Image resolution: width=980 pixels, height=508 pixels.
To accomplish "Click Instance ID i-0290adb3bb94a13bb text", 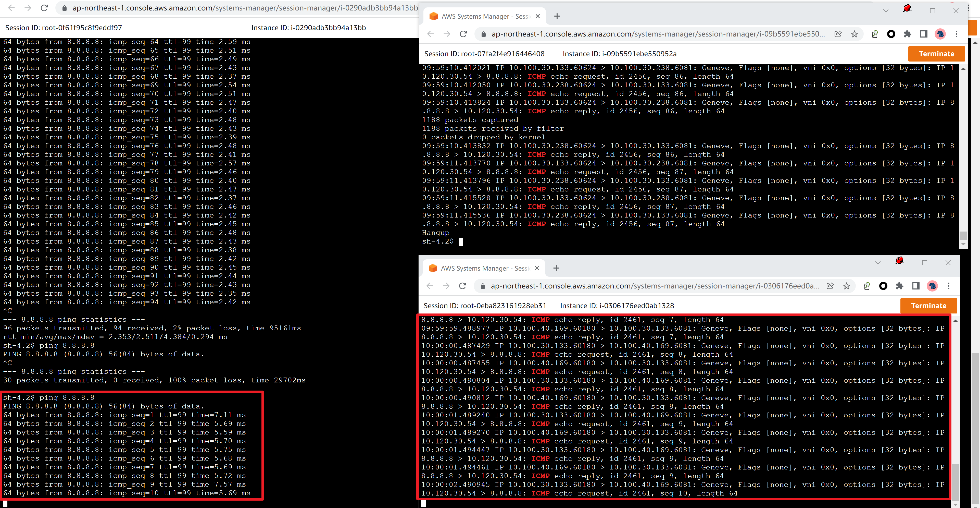I will (309, 27).
